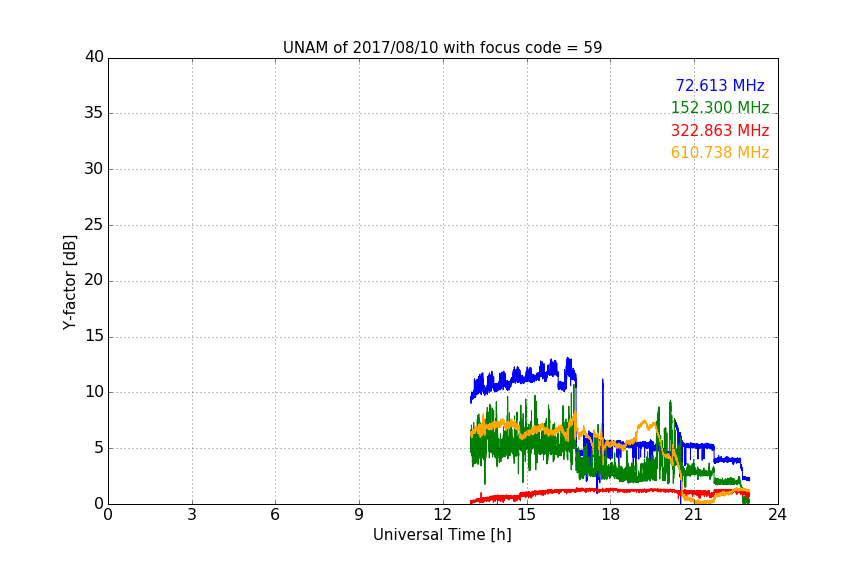The width and height of the screenshot is (864, 576).
Task: Click the x-axis tick label '18'
Action: 611,515
